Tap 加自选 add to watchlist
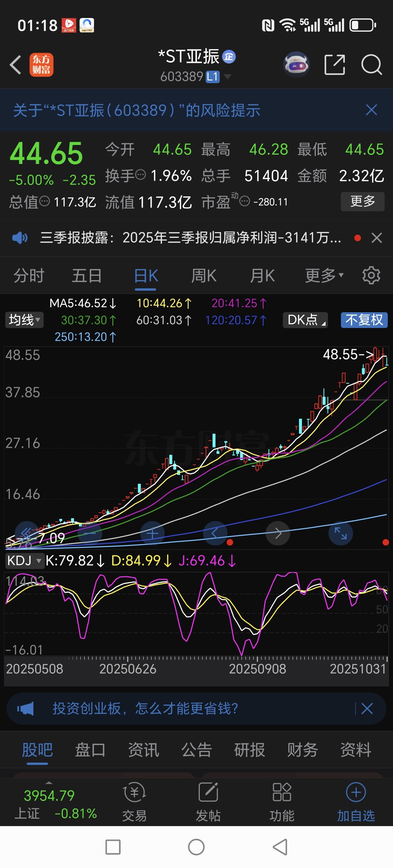This screenshot has height=868, width=393. click(356, 802)
